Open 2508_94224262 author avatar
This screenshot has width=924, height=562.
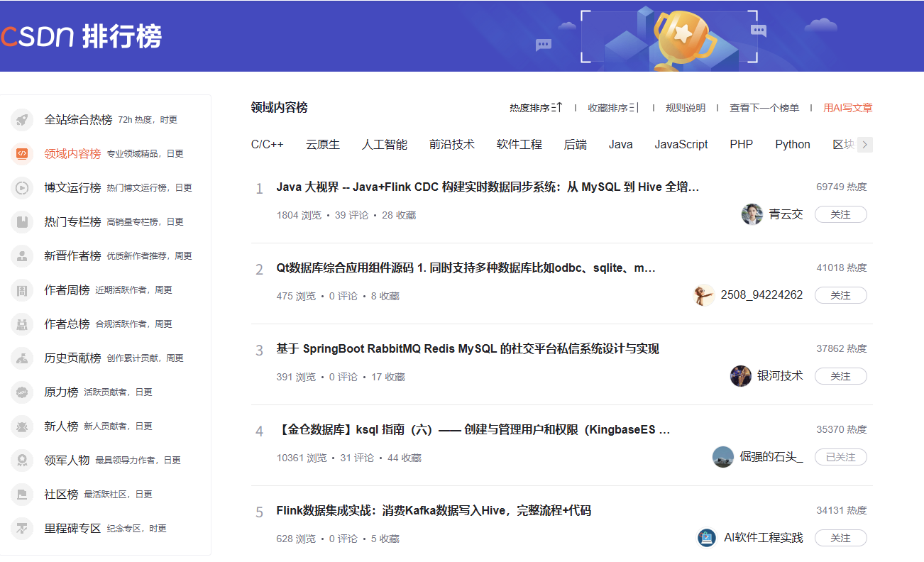click(704, 295)
